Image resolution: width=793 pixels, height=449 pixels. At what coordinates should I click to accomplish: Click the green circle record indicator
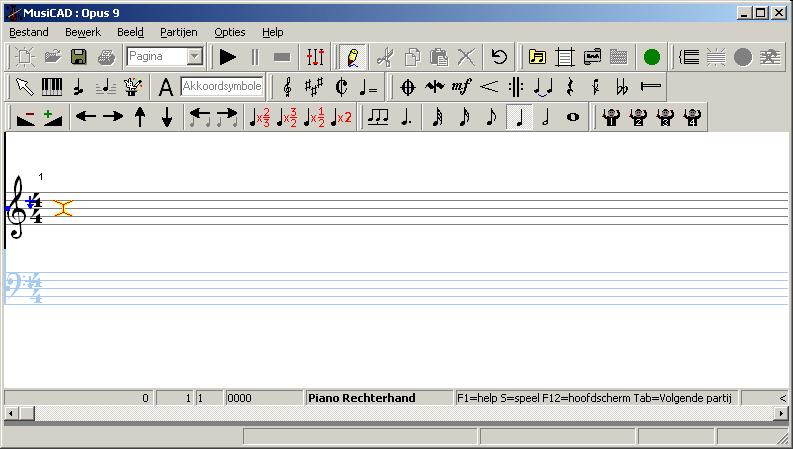point(651,57)
